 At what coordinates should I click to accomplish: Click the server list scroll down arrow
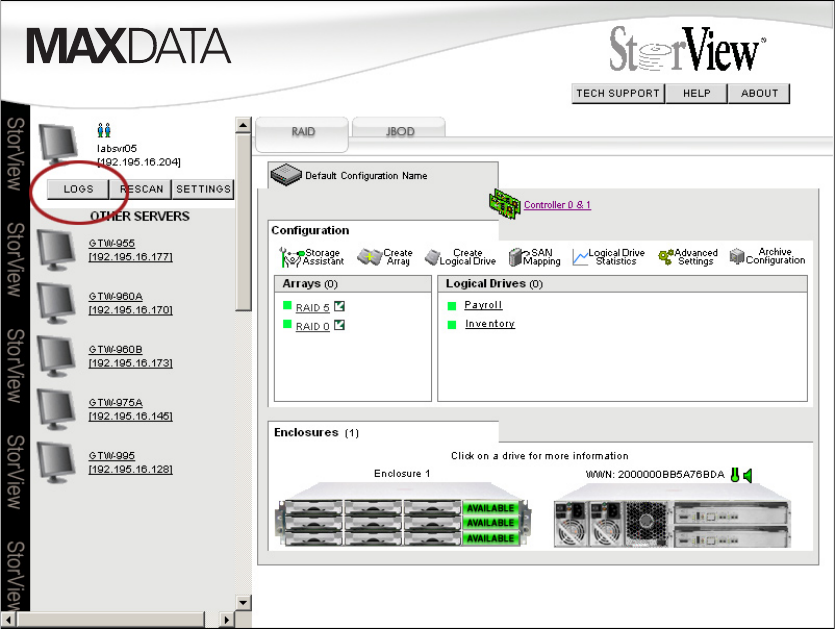click(x=243, y=602)
